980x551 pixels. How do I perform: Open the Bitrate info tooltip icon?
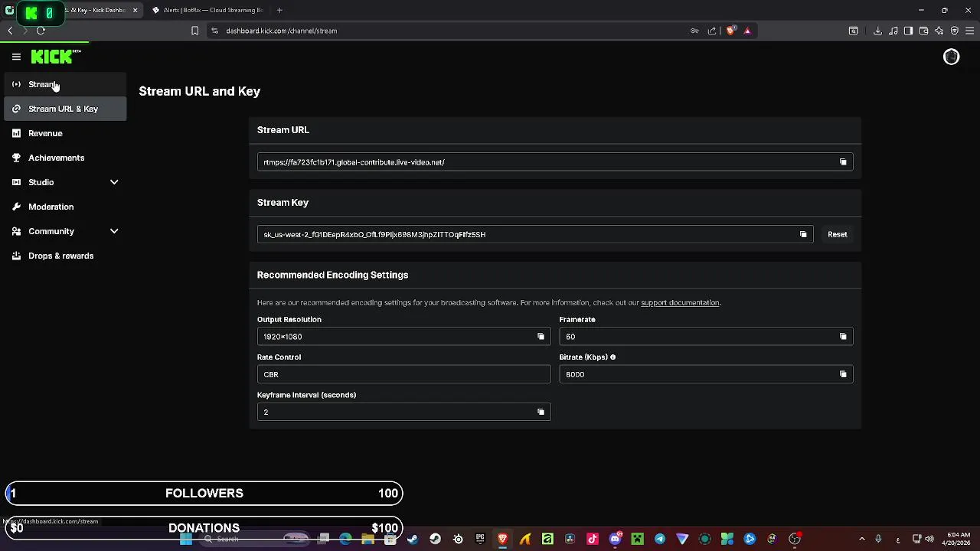[612, 357]
